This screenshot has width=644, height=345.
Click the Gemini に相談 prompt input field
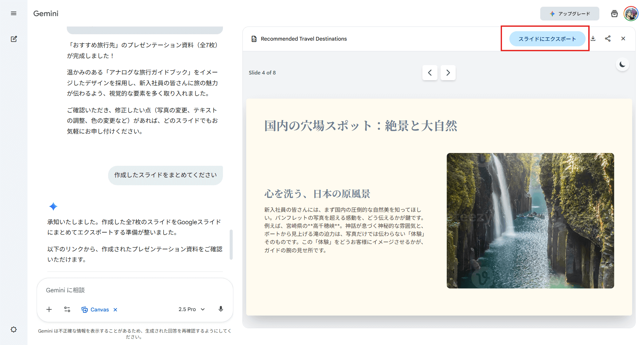134,290
